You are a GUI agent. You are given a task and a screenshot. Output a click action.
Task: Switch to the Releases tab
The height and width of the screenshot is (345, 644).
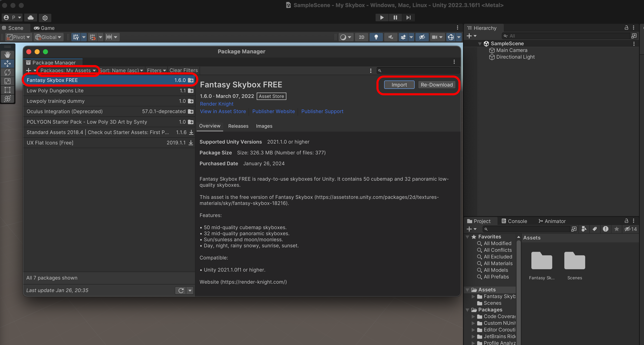pos(238,126)
